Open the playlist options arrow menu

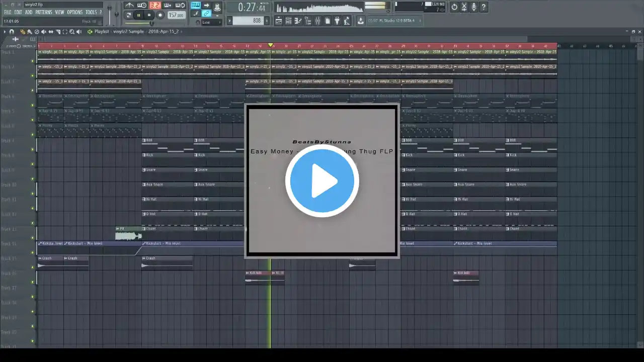point(5,32)
